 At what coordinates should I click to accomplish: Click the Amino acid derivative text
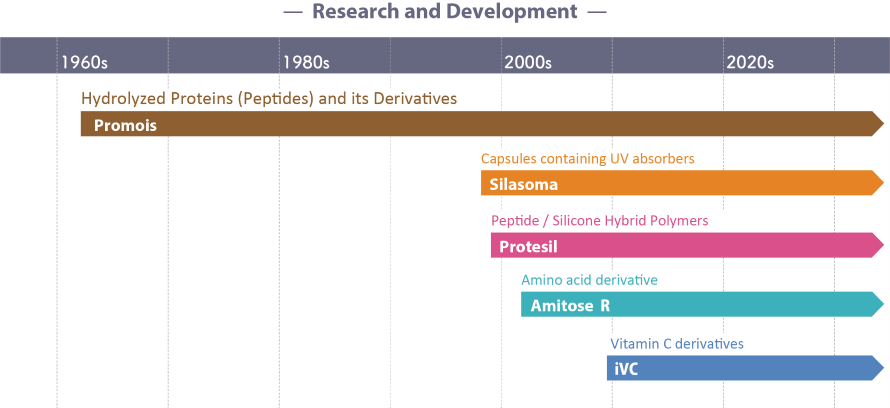589,280
